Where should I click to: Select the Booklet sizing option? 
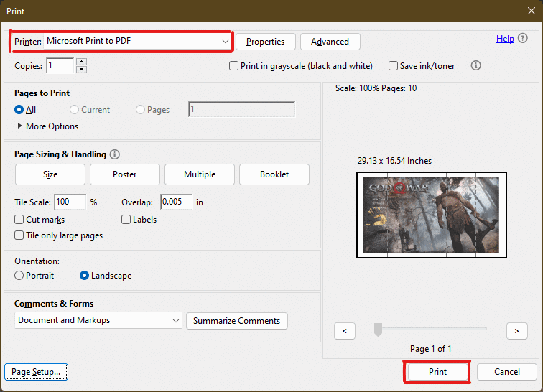point(274,174)
